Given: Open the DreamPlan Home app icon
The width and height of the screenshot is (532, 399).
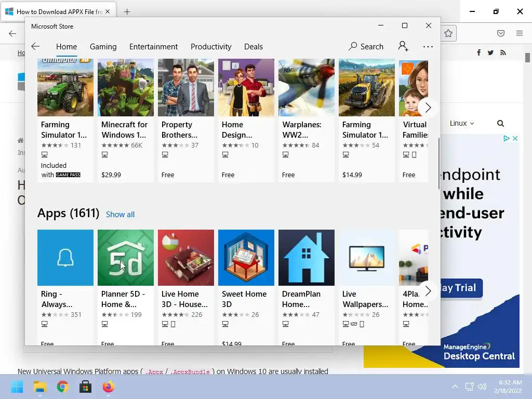Looking at the screenshot, I should pos(307,258).
